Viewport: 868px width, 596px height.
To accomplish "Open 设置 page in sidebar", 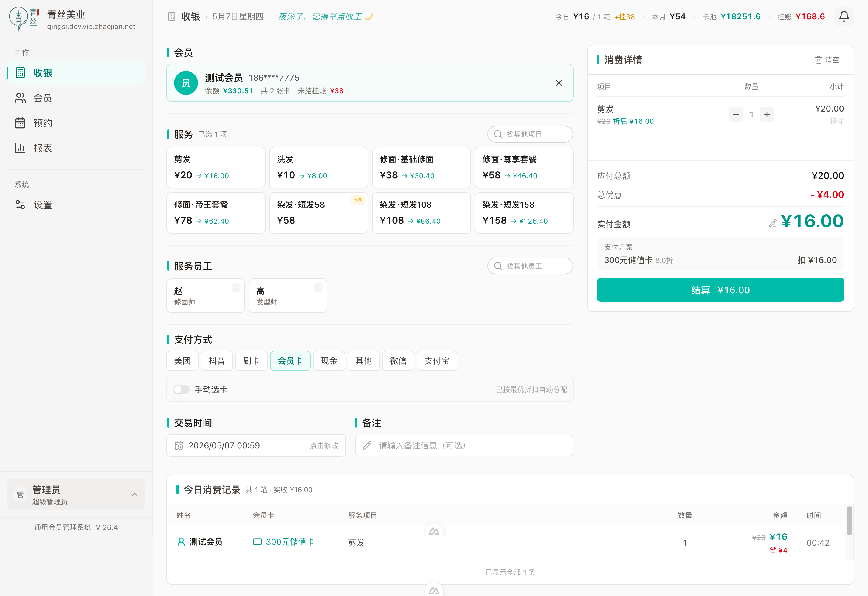I will (76, 205).
